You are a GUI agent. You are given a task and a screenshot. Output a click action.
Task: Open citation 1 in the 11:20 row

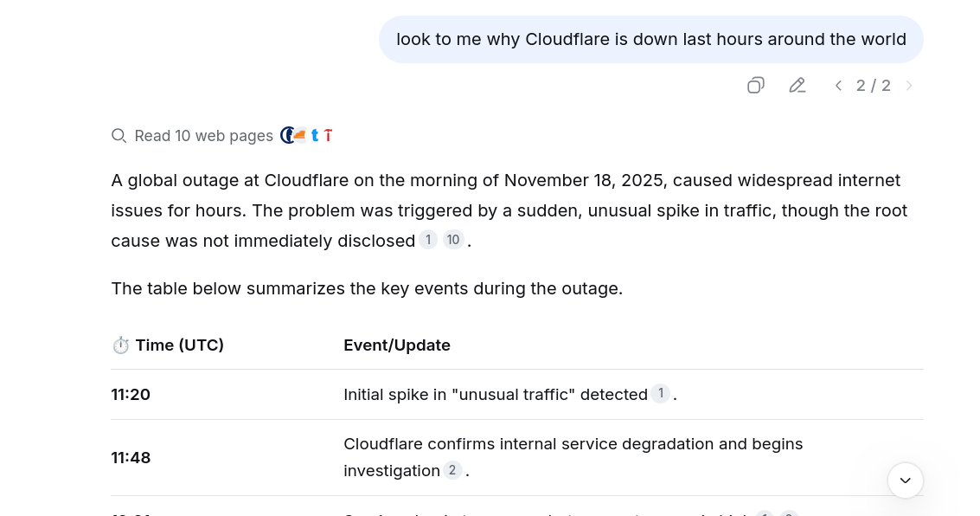point(661,393)
